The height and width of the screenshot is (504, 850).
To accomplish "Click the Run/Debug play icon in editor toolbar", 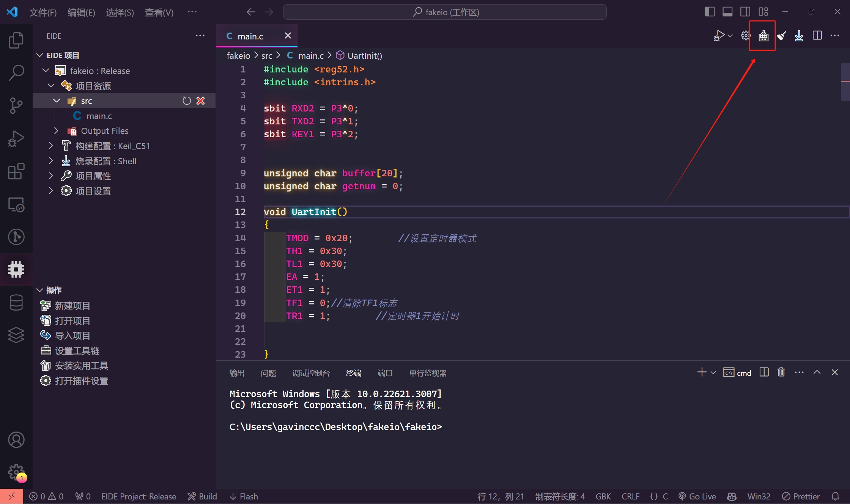I will [719, 36].
